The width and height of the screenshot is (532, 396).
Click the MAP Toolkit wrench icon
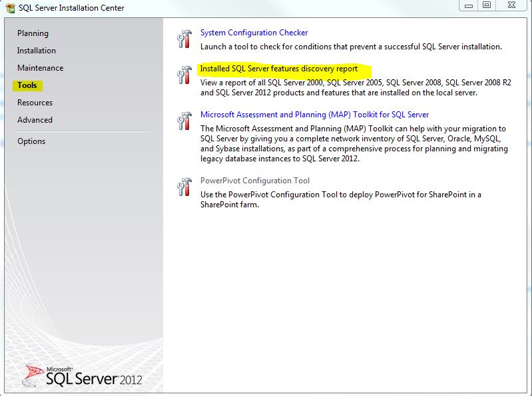pyautogui.click(x=184, y=121)
